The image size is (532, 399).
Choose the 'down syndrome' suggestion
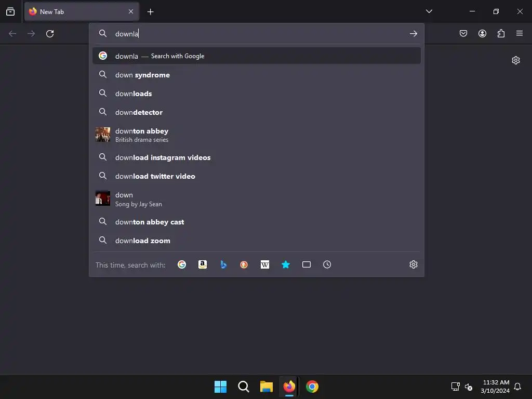point(257,75)
